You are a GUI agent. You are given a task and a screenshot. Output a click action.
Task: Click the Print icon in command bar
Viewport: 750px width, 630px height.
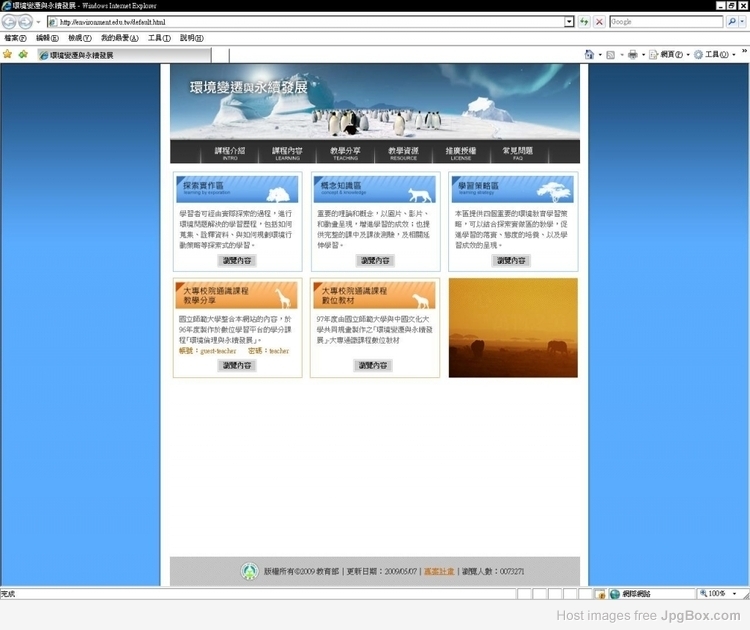coord(632,55)
